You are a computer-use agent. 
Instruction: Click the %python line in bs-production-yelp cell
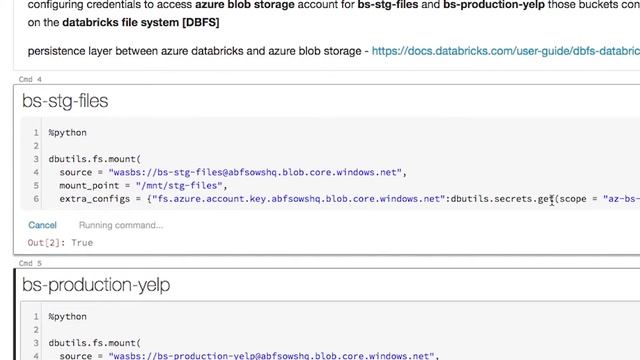click(x=68, y=317)
